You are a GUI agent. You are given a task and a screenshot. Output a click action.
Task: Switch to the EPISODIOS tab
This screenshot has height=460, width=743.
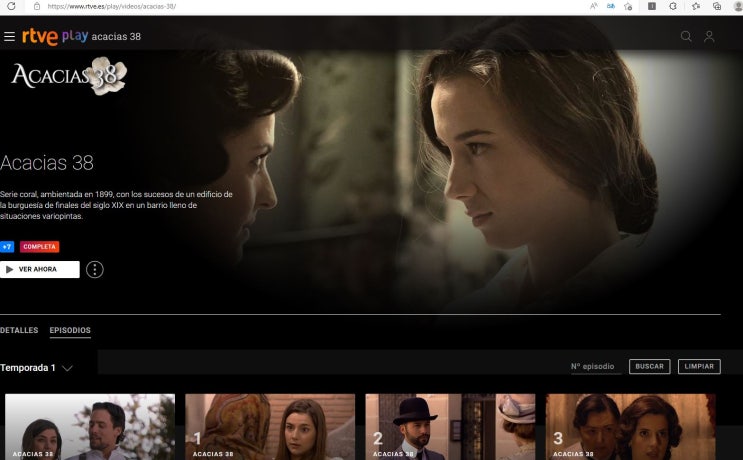(x=70, y=330)
